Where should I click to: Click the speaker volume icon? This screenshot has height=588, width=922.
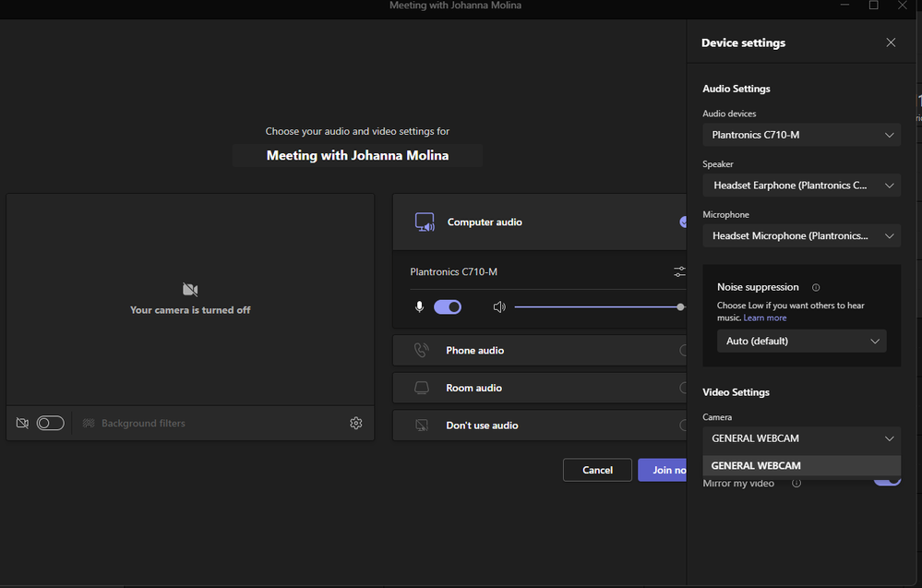(x=499, y=307)
